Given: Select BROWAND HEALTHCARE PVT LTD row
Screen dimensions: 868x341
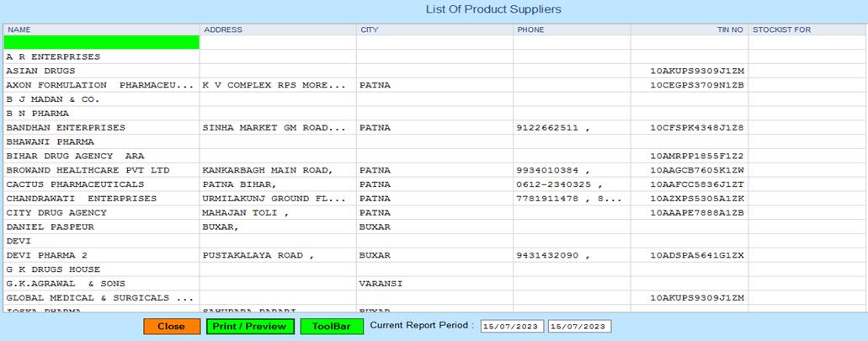Looking at the screenshot, I should point(88,170).
